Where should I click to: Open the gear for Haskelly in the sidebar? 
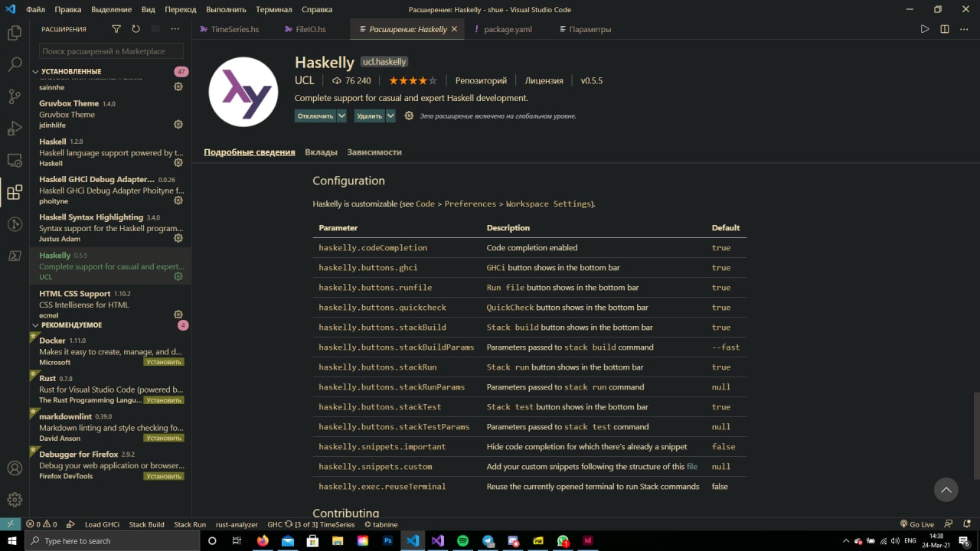tap(178, 277)
